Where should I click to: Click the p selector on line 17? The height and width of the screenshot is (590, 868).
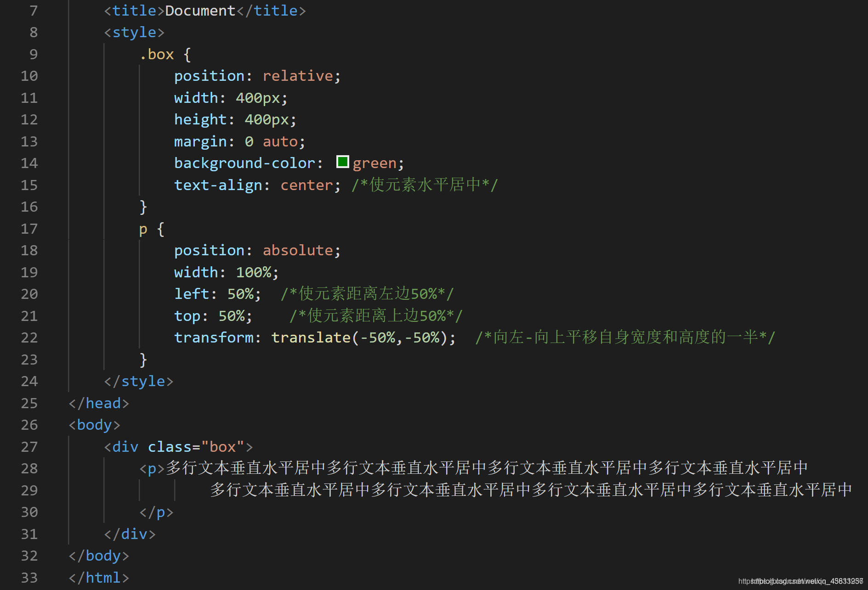[x=143, y=229]
